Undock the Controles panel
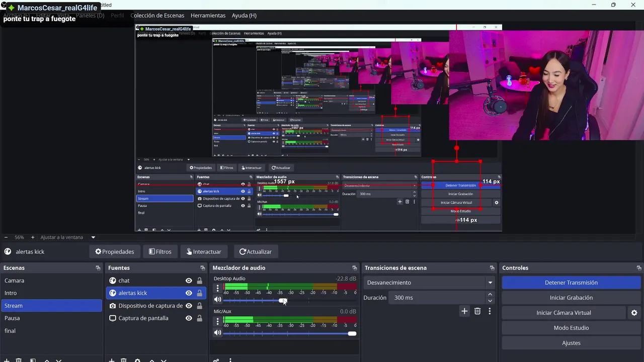Image resolution: width=644 pixels, height=362 pixels. pyautogui.click(x=639, y=268)
